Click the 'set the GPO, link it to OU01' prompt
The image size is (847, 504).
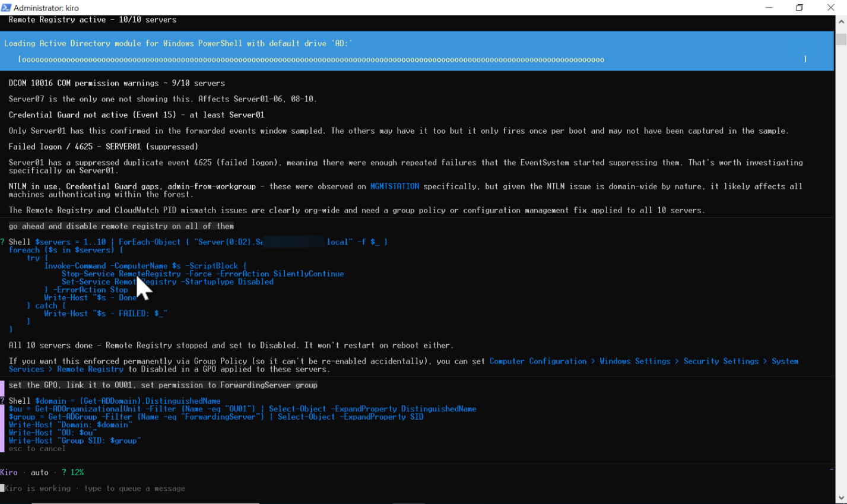[163, 385]
